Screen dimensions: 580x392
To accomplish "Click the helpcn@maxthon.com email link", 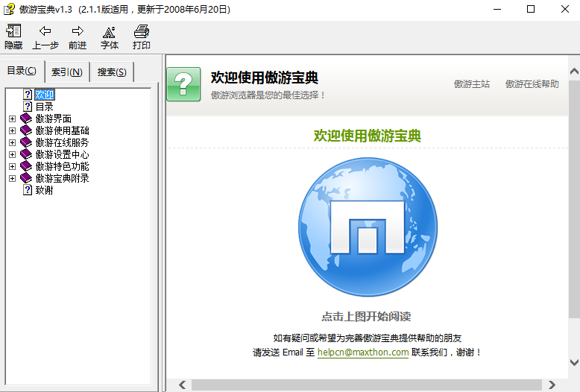I will coord(363,353).
